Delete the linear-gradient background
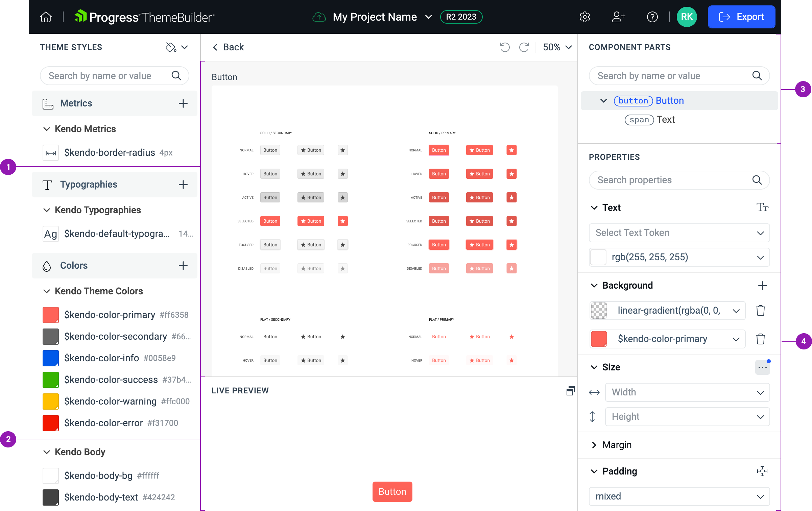Viewport: 812px width, 511px height. tap(760, 311)
